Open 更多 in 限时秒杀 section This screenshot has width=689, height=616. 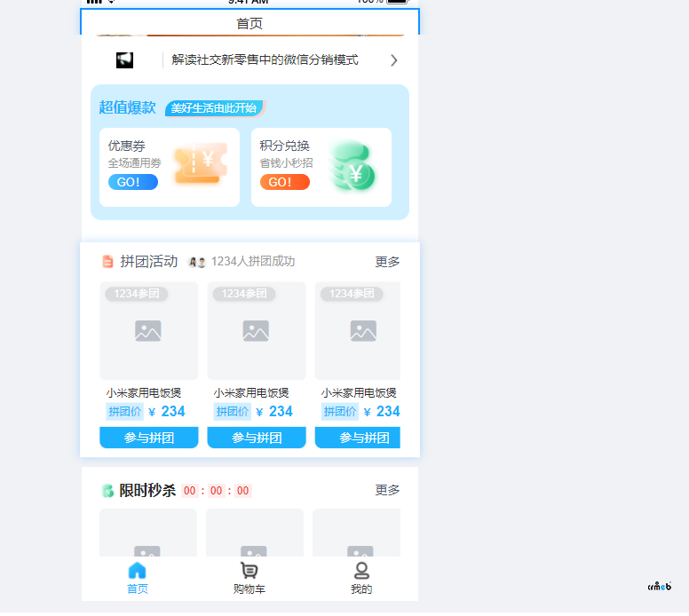(x=387, y=490)
